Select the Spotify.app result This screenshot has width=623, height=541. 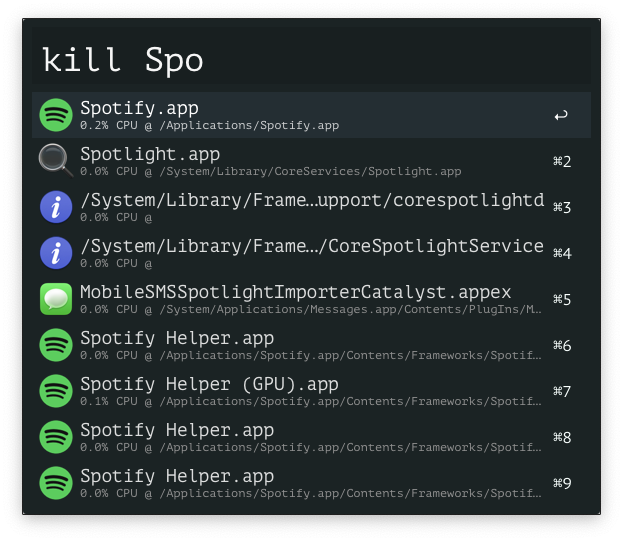click(311, 115)
